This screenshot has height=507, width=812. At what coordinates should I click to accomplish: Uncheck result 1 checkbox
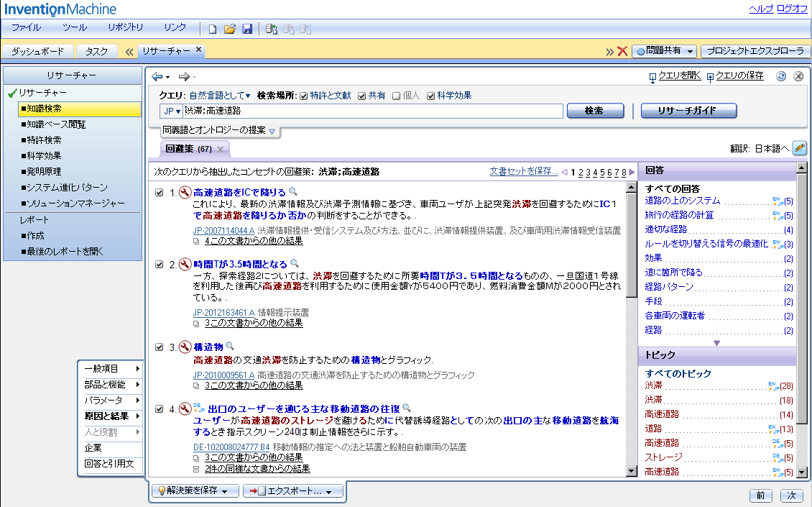pyautogui.click(x=160, y=192)
